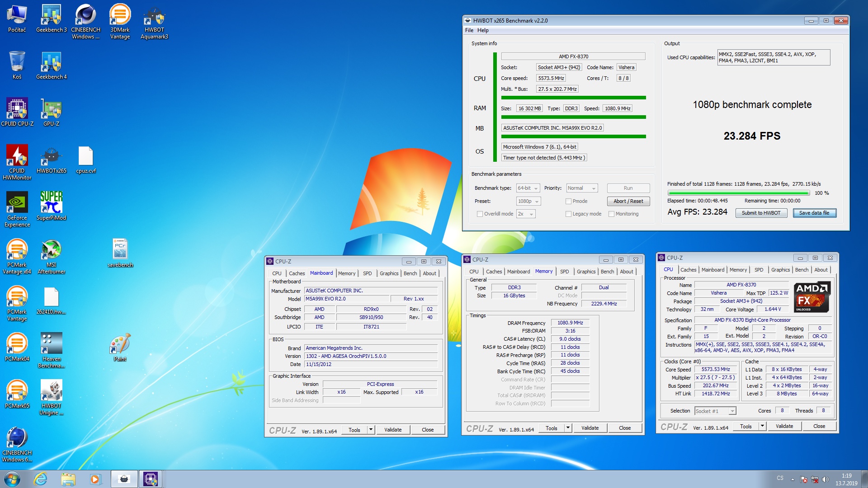This screenshot has height=488, width=868.
Task: Click the benchmark 100% progress bar
Action: (738, 193)
